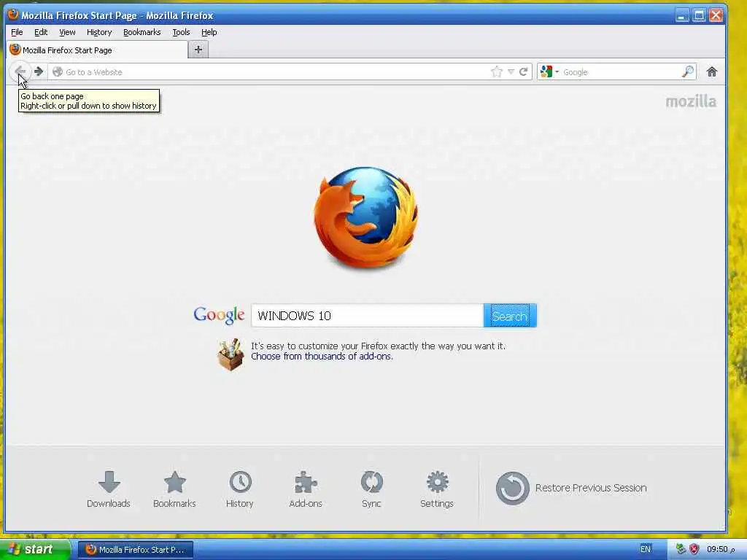This screenshot has height=560, width=747.
Task: Restore Previous Session
Action: (x=571, y=488)
